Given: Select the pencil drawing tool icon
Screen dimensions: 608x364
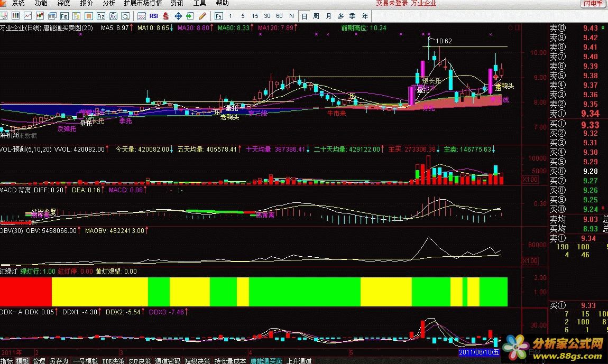Looking at the screenshot, I should (x=202, y=16).
